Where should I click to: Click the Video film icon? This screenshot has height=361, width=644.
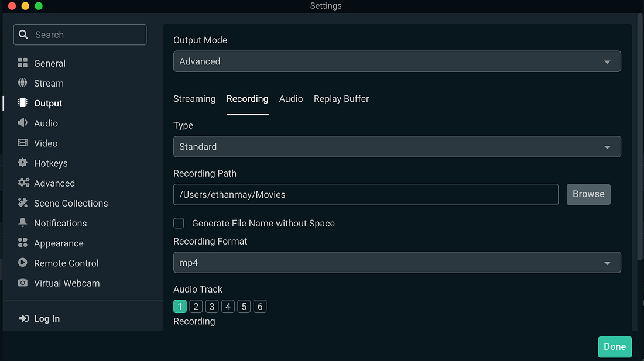pyautogui.click(x=23, y=143)
